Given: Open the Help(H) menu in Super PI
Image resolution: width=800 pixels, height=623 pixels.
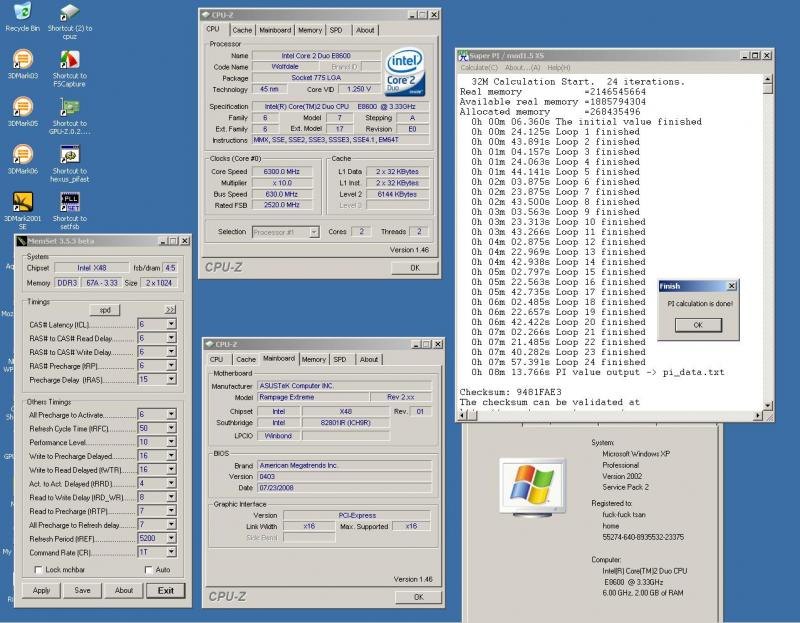Looking at the screenshot, I should coord(559,67).
